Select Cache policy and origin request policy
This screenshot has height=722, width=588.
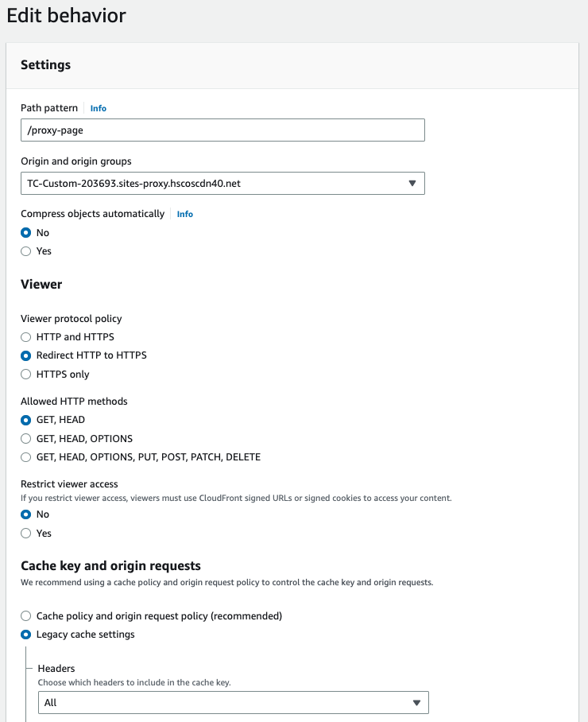[x=25, y=615]
